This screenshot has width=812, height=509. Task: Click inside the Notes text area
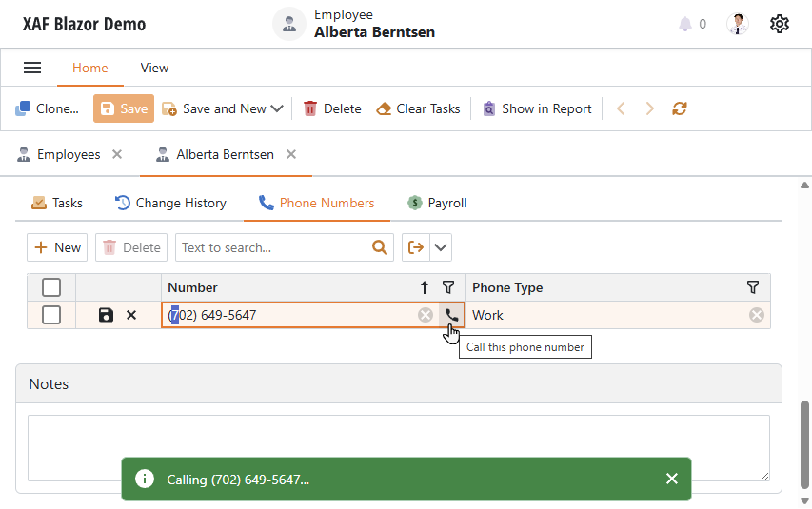398,448
